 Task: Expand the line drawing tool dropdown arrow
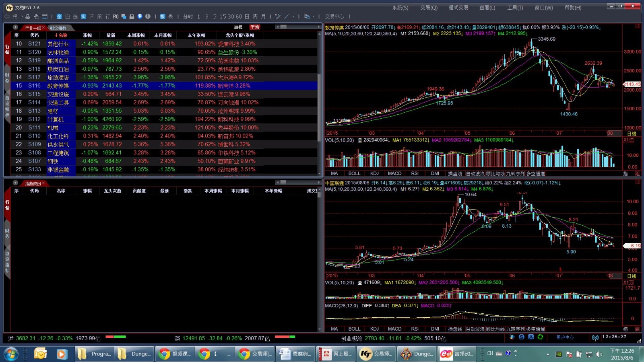293,16
